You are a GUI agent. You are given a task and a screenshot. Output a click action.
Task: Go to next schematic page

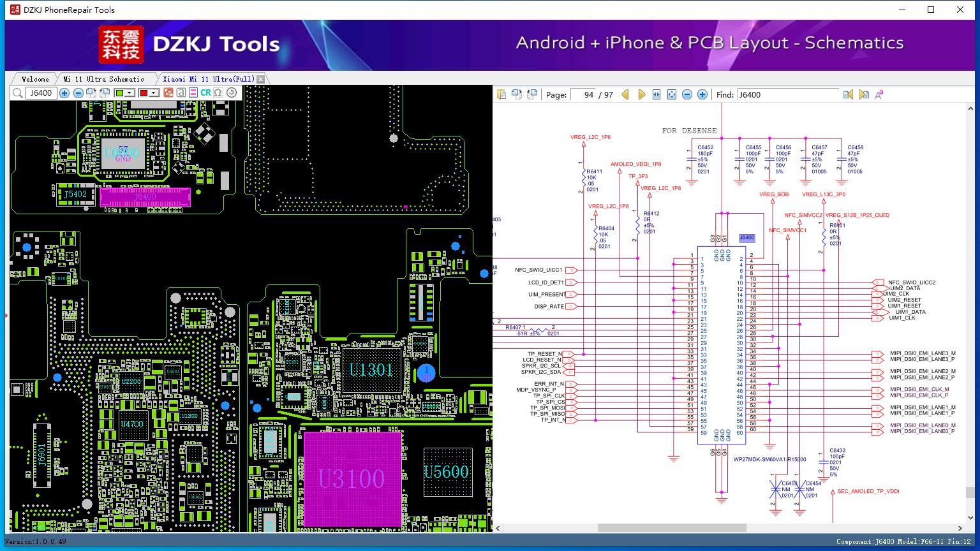coord(642,94)
